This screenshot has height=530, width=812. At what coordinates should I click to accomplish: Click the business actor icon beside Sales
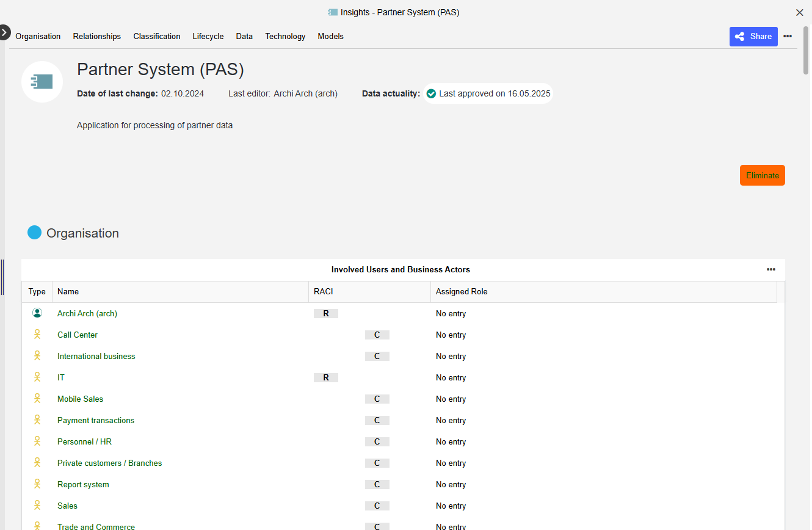click(37, 505)
